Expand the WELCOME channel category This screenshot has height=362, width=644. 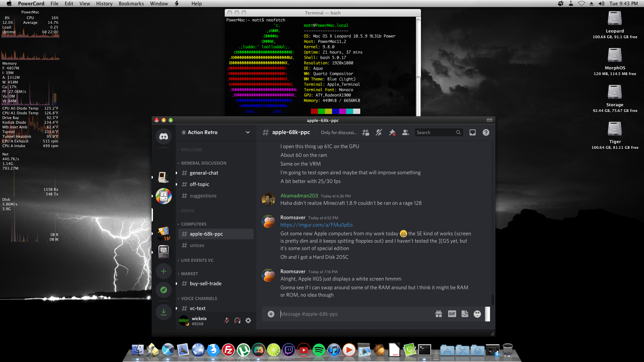192,150
